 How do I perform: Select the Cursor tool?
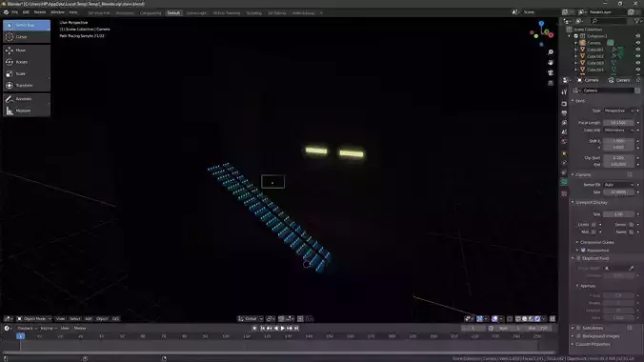(27, 37)
